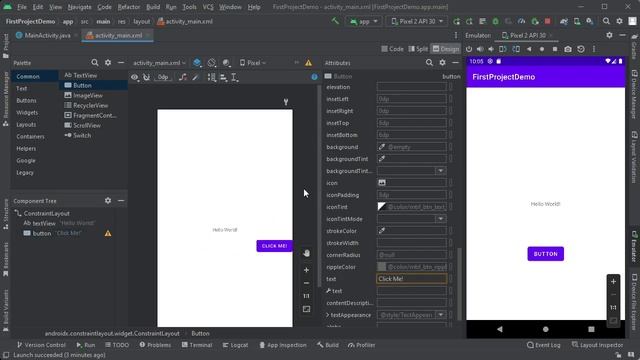Viewport: 640px width, 360px height.
Task: Click the button warning icon in Component Tree
Action: (108, 233)
